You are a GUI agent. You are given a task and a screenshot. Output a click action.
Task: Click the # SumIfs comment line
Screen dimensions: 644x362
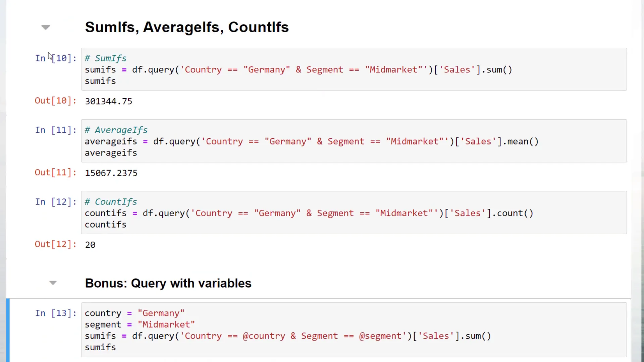pyautogui.click(x=105, y=58)
